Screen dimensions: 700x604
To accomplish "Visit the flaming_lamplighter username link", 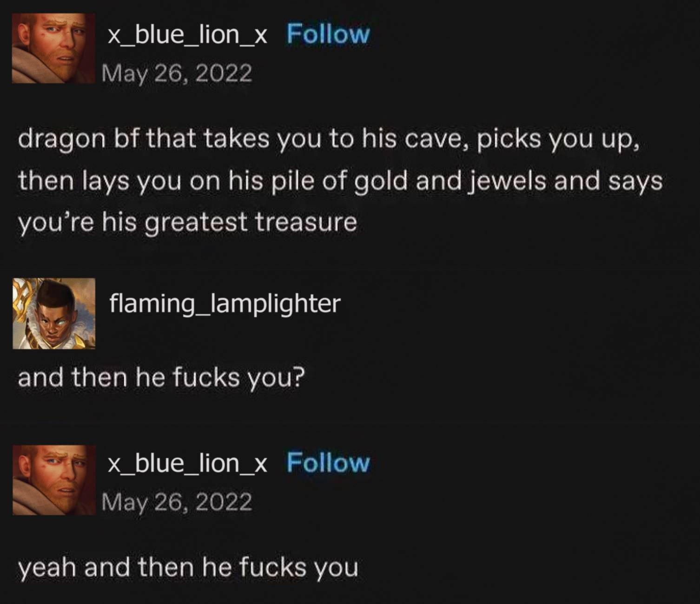I will [x=225, y=303].
